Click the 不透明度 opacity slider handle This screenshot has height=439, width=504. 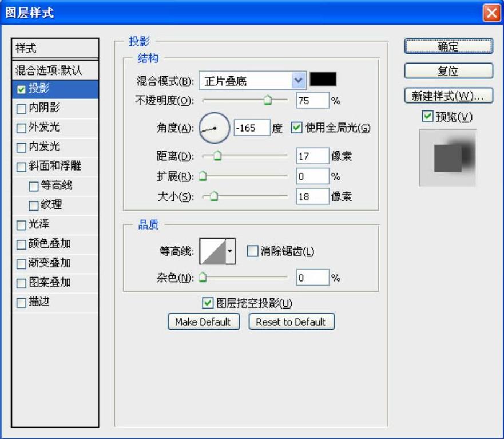(267, 100)
